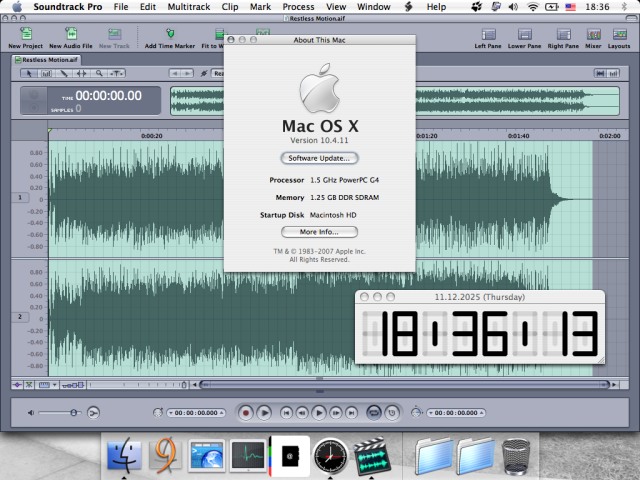
Task: Toggle the cycle loop button in transport
Action: 373,411
